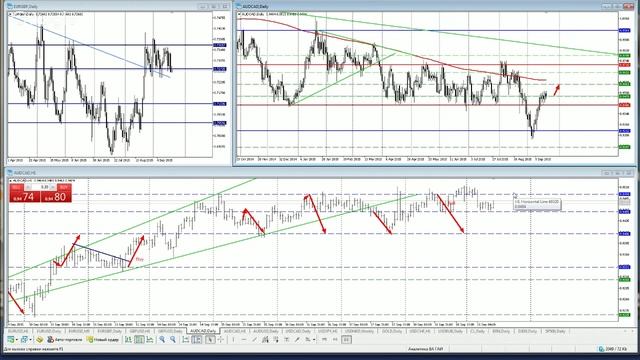Switch to the EURUSD,Daily chart tab
Screen dimensions: 640x360
[49, 331]
